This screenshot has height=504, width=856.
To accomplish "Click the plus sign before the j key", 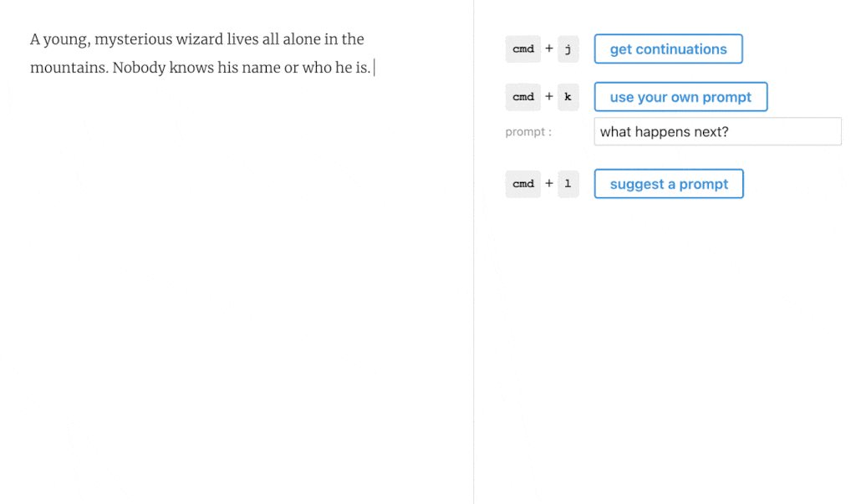I will coord(549,49).
